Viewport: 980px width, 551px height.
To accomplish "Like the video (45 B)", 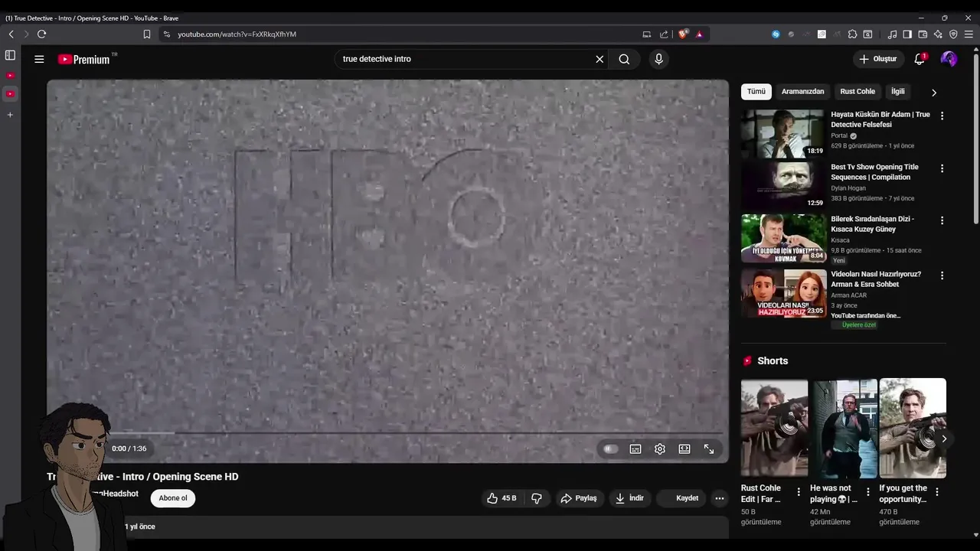I will click(x=502, y=498).
